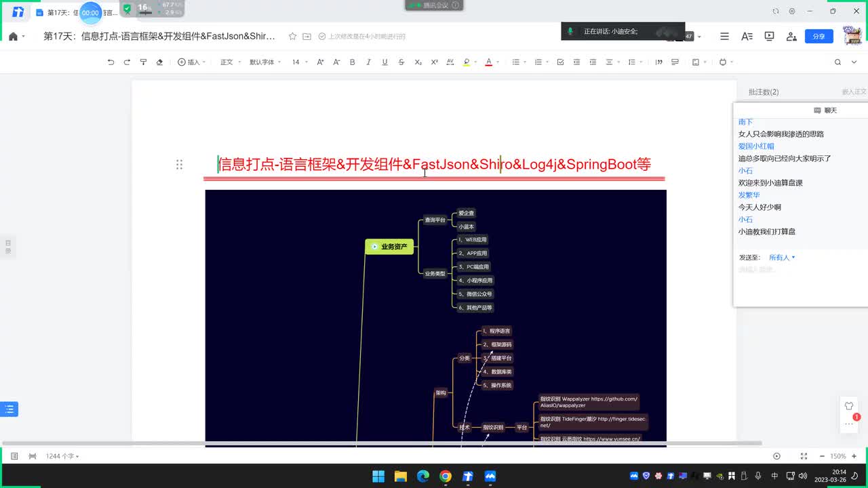868x488 pixels.
Task: Toggle superscript formatting
Action: pyautogui.click(x=434, y=62)
